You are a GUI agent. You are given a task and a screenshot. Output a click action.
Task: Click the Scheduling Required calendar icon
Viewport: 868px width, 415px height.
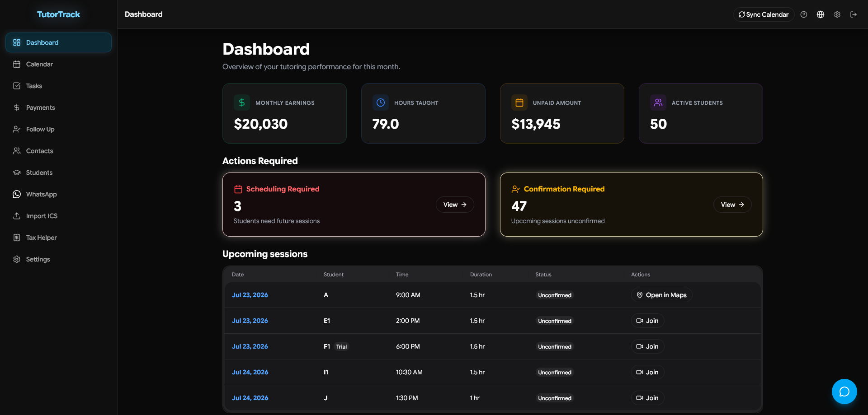click(238, 189)
